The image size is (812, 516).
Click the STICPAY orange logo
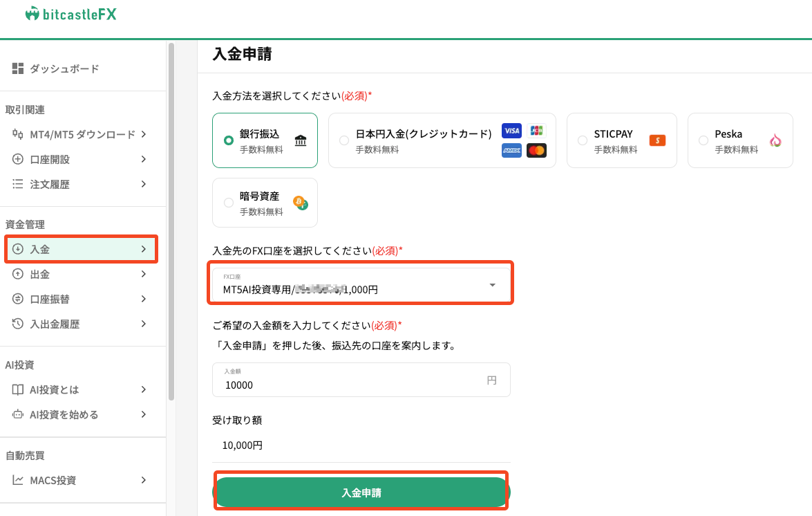coord(657,140)
